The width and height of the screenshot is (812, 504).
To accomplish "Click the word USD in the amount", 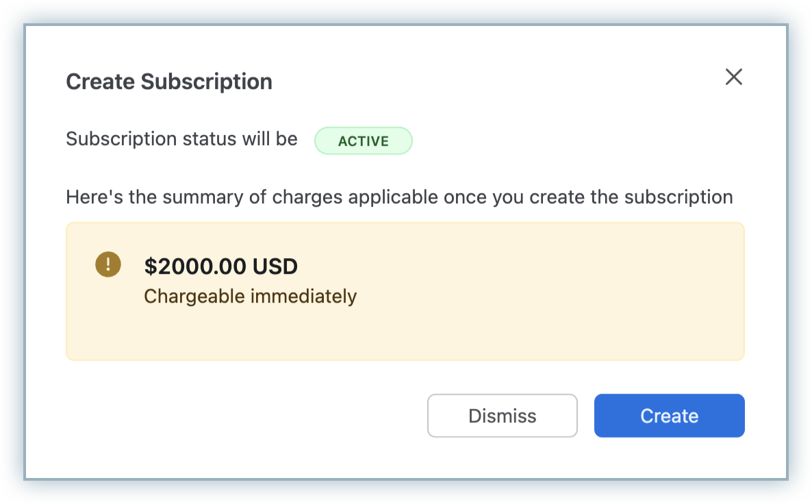I will pos(275,266).
